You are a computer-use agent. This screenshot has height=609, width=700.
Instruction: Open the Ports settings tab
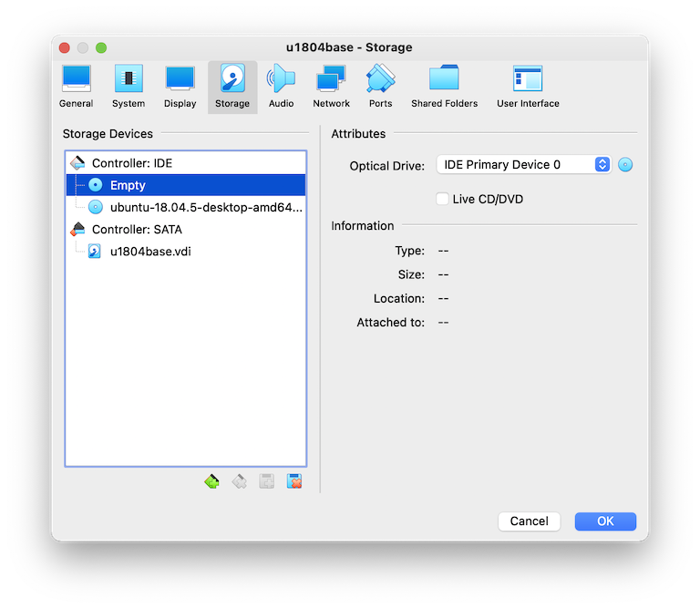click(380, 87)
